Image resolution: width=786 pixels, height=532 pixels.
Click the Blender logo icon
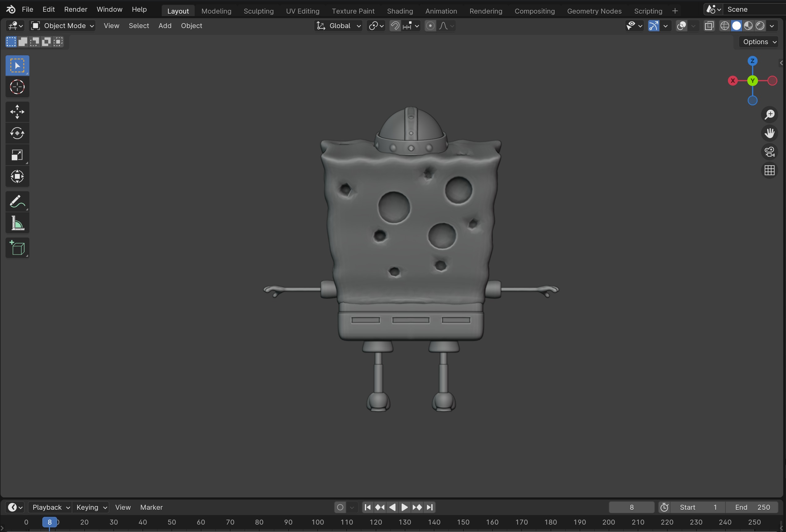[11, 10]
